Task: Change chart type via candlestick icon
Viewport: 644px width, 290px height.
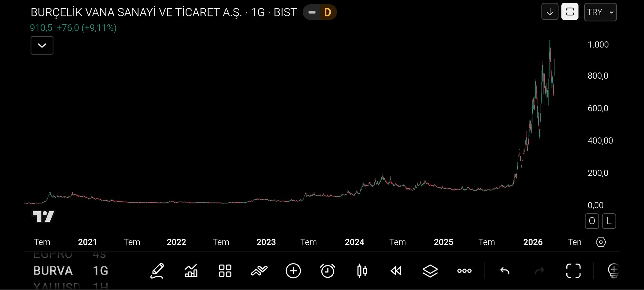Action: click(x=362, y=271)
